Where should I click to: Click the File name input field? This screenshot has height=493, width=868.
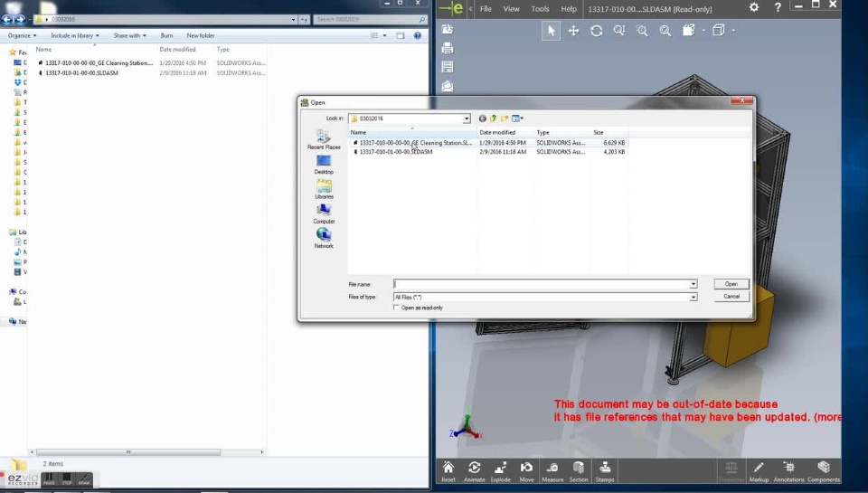(x=541, y=284)
